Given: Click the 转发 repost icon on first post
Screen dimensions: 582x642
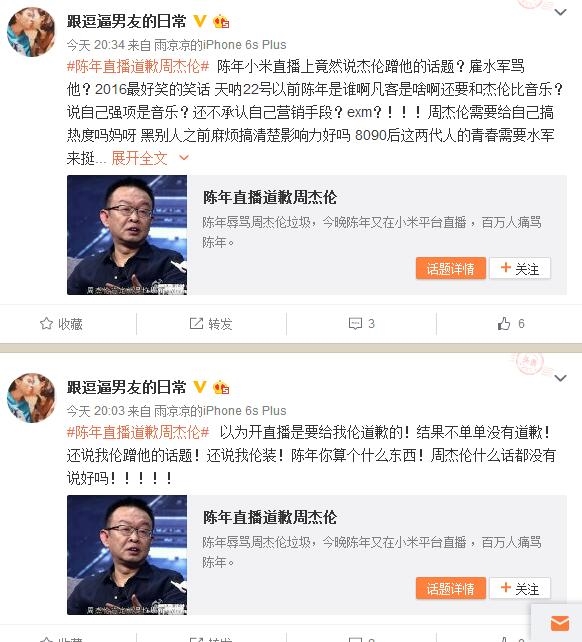Looking at the screenshot, I should click(x=196, y=323).
